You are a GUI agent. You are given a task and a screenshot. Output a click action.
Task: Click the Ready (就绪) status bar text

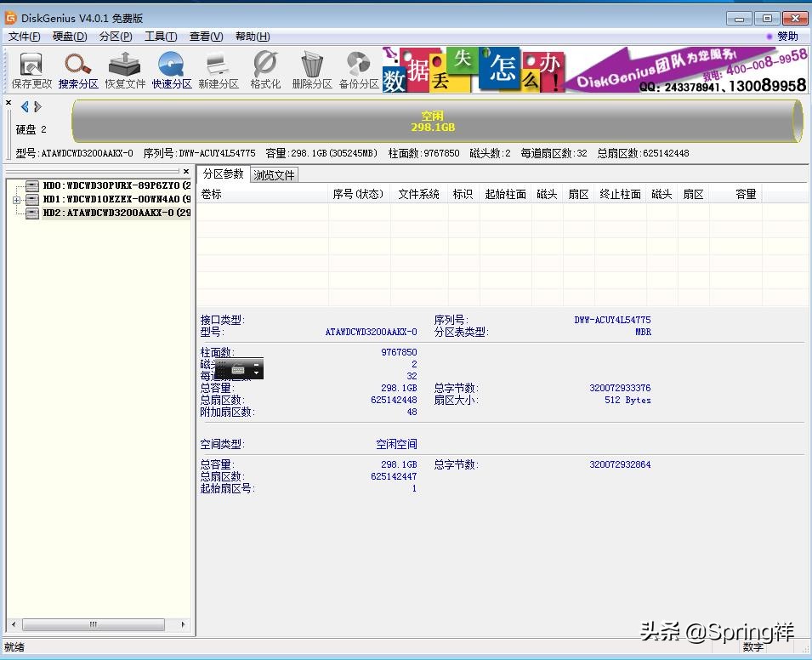coord(14,647)
